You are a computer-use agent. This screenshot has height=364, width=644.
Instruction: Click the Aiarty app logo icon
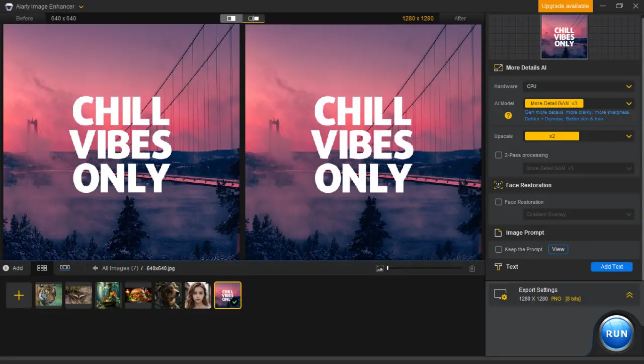point(9,7)
